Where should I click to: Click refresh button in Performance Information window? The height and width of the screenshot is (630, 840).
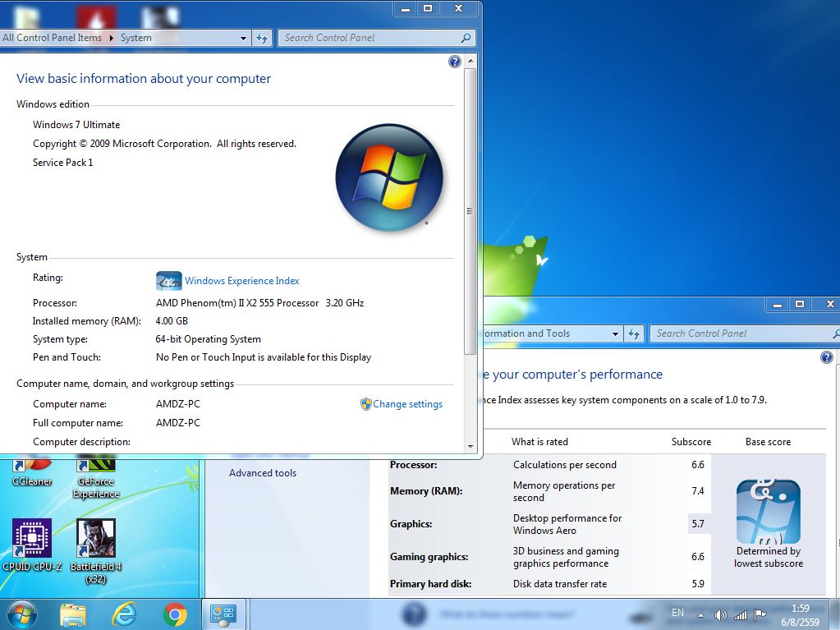(634, 333)
